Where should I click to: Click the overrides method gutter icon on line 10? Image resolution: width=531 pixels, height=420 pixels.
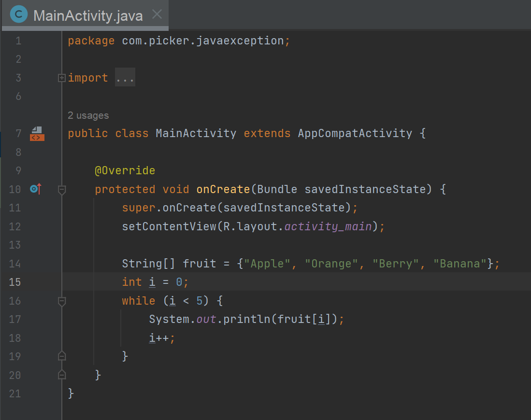(36, 189)
